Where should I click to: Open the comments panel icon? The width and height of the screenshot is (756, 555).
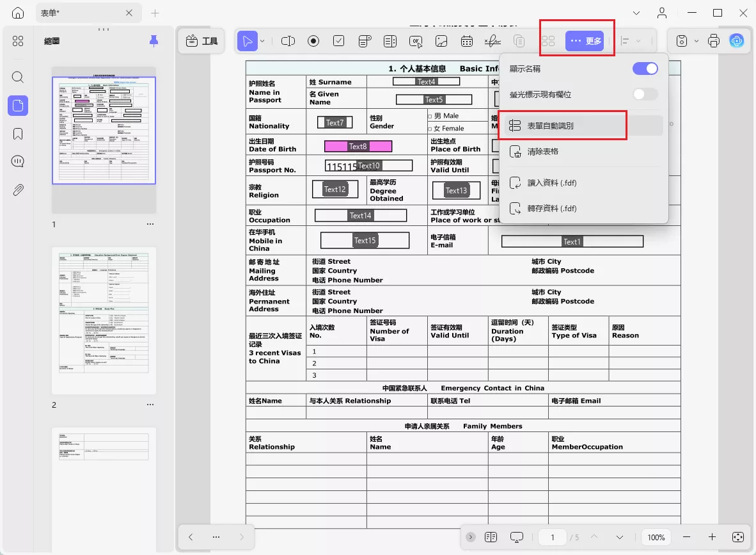point(18,161)
